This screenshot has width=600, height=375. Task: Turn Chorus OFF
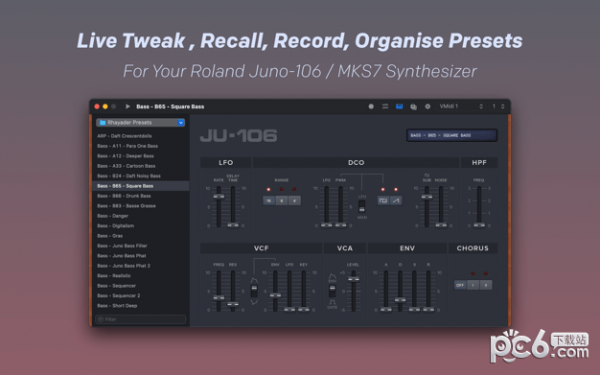click(x=460, y=285)
